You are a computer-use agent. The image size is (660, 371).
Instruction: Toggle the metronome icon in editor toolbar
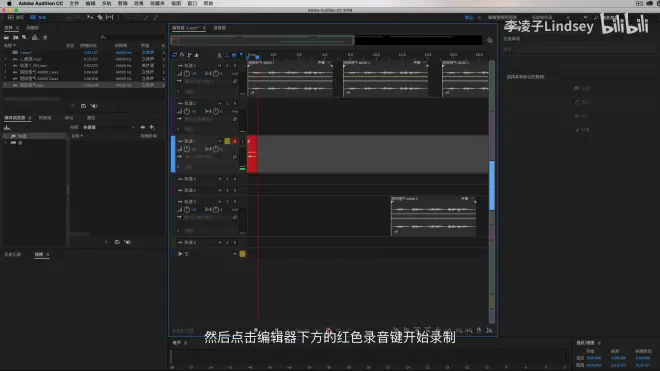tap(219, 55)
